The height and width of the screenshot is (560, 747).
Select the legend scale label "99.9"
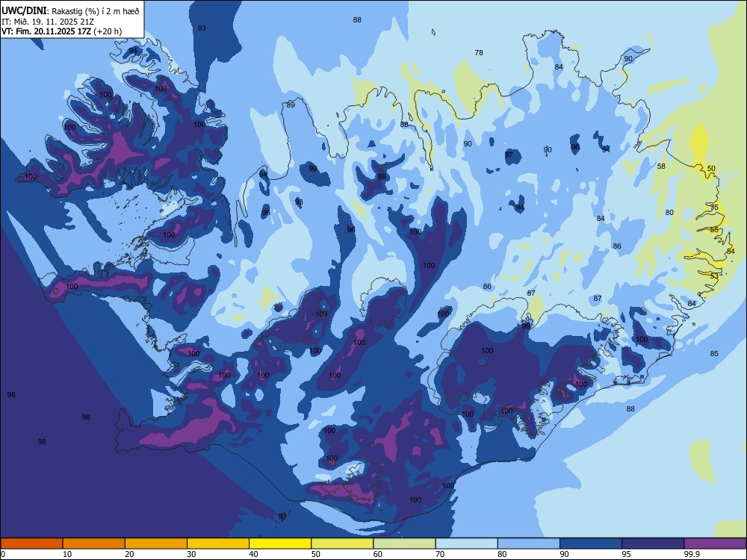tap(691, 554)
